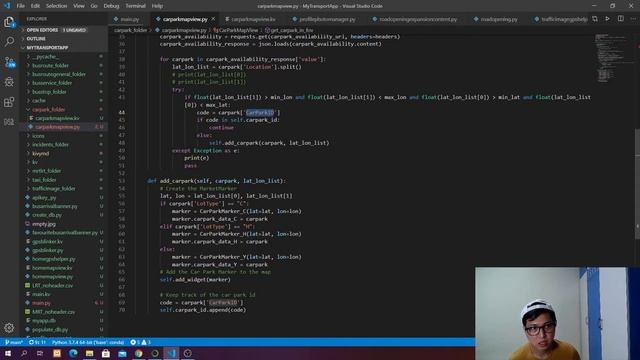This screenshot has width=640, height=360.
Task: Click the Synchronize Changes status item
Action: click(x=37, y=342)
